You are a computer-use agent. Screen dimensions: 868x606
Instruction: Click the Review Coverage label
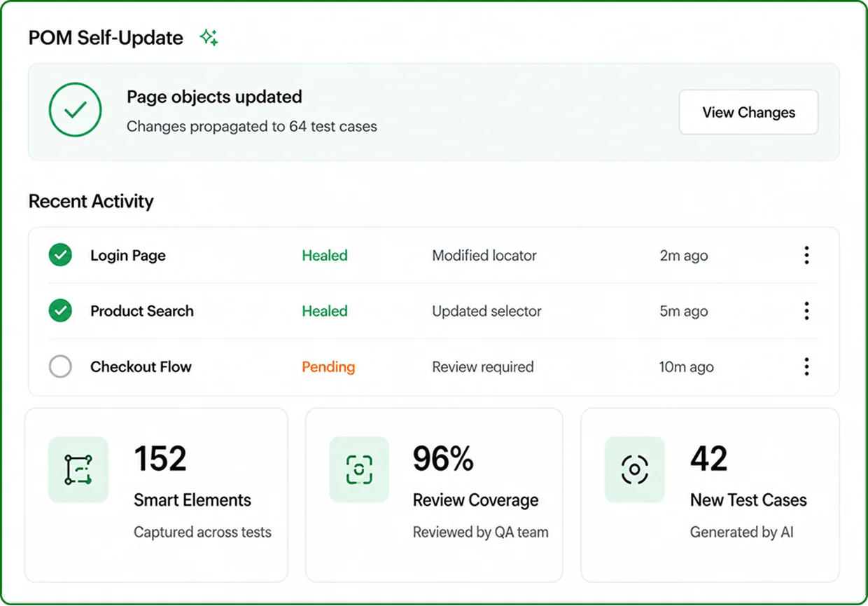pyautogui.click(x=476, y=500)
